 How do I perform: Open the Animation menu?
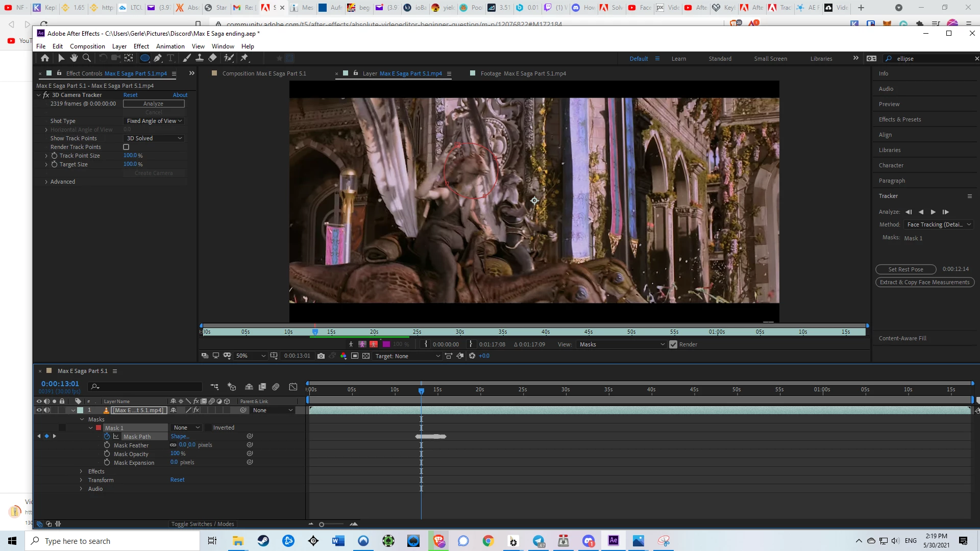(170, 46)
